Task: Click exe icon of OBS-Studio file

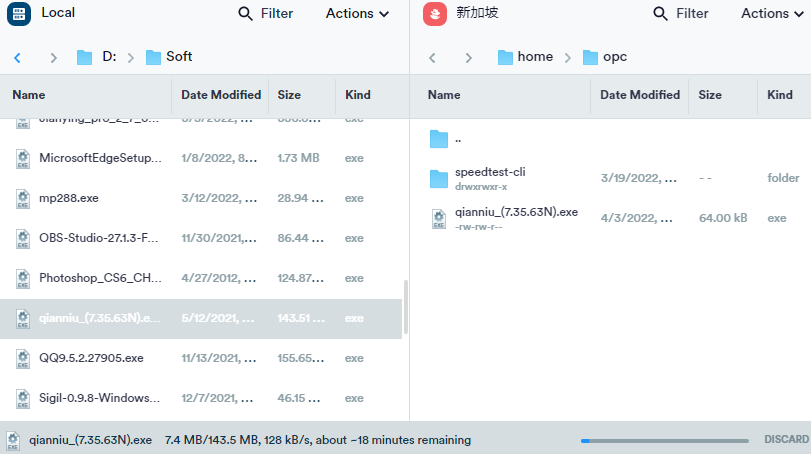Action: (x=23, y=238)
